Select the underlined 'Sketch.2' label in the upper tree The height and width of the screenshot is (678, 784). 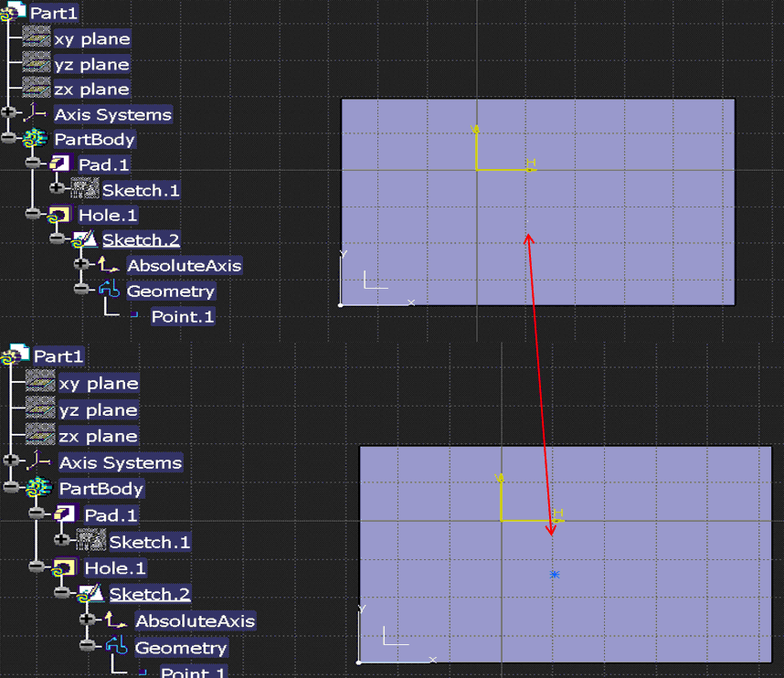[141, 240]
